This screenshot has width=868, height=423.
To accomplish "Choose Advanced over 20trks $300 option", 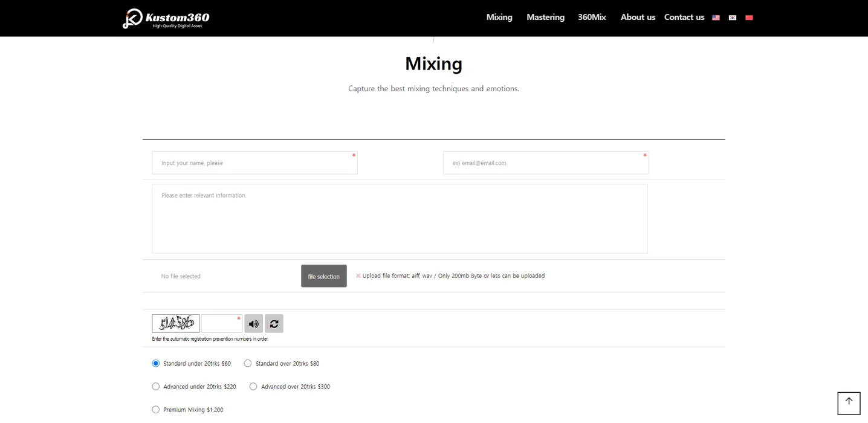I will click(x=253, y=387).
